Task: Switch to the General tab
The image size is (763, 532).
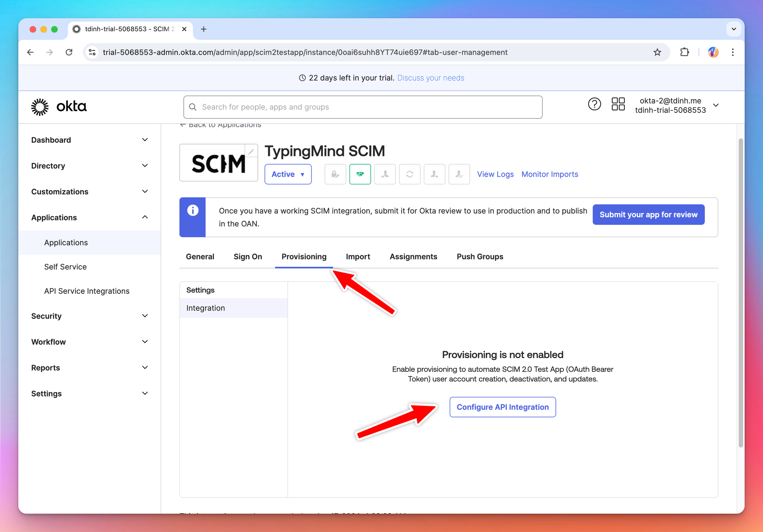Action: coord(200,257)
